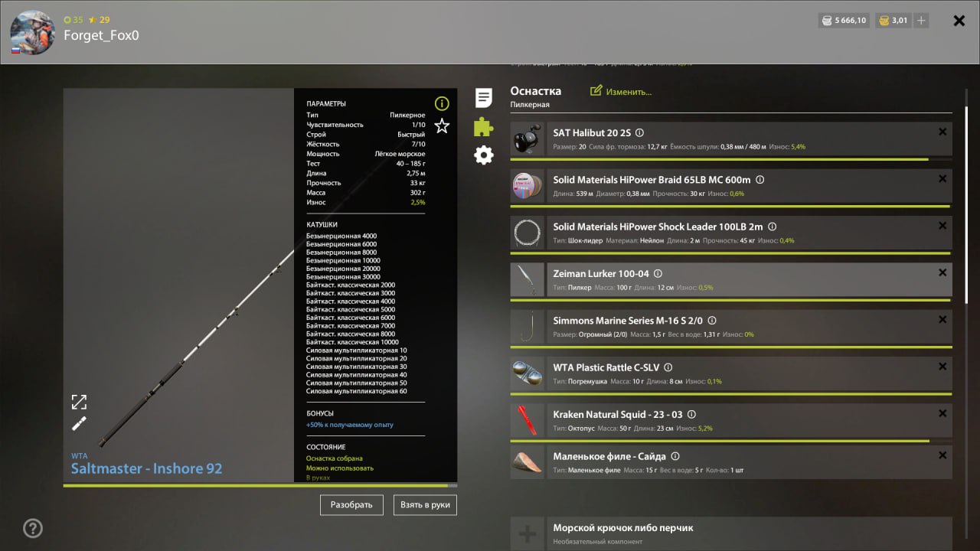Switch to the puzzle-piece rig tab
The height and width of the screenshot is (551, 980).
pos(484,126)
